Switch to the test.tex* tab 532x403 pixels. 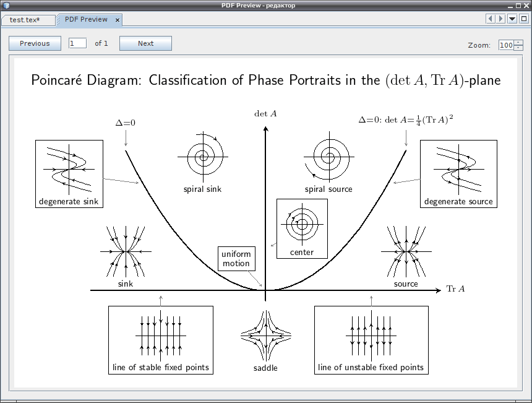[28, 20]
